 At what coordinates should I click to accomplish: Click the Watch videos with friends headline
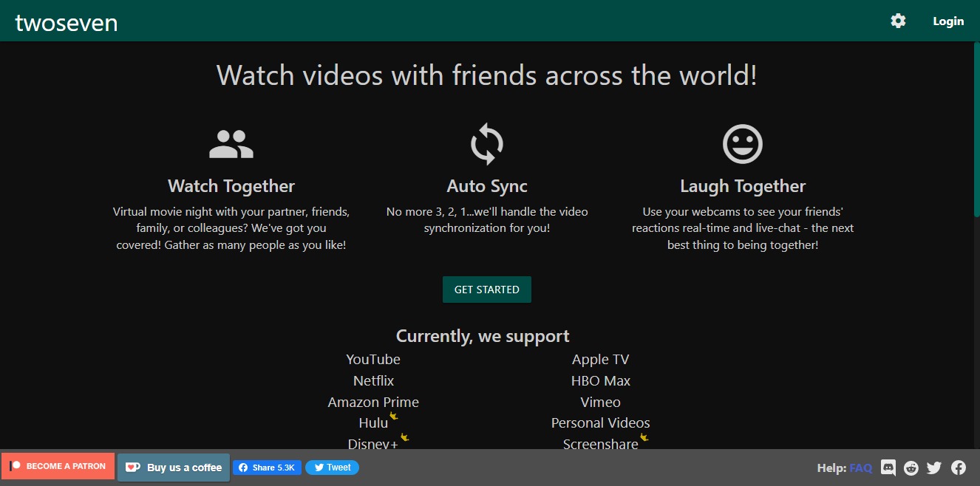[487, 75]
